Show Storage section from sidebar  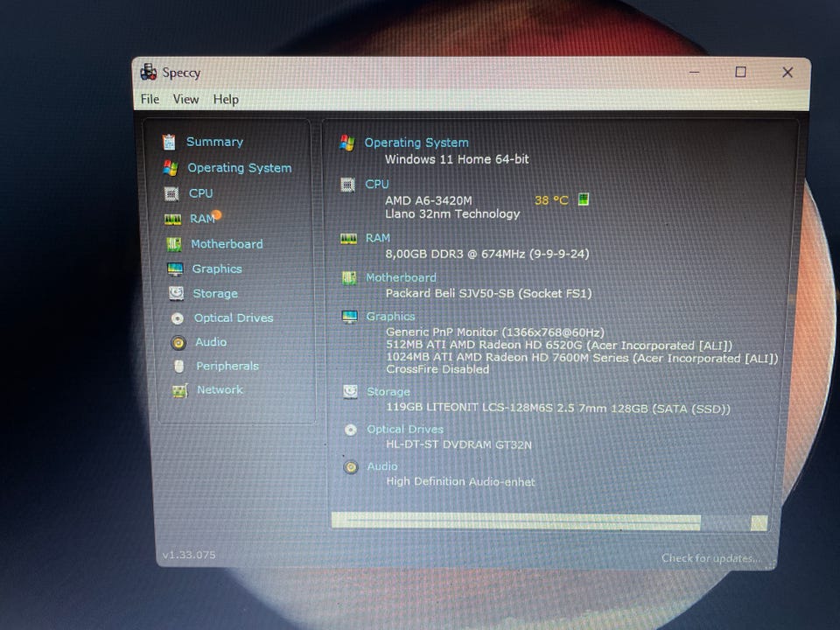(x=215, y=293)
